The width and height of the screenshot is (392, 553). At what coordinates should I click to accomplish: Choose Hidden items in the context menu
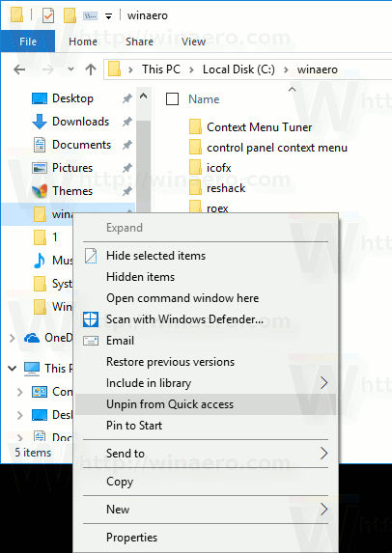click(206, 277)
